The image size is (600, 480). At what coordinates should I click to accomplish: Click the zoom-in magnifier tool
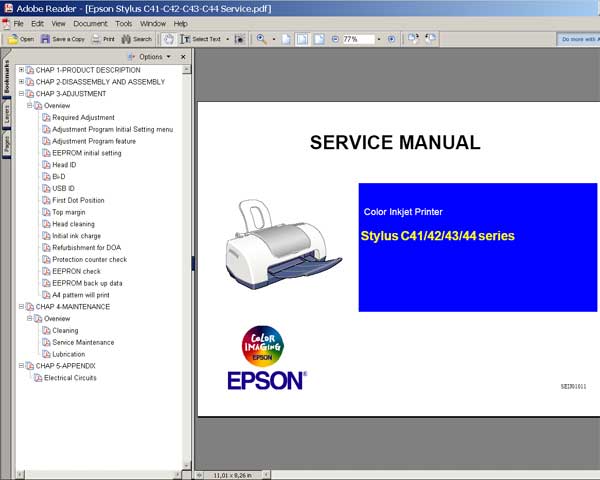point(261,39)
